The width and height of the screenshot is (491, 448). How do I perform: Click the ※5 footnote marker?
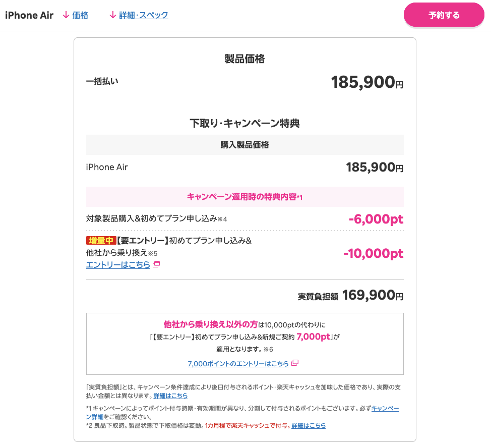tap(153, 253)
